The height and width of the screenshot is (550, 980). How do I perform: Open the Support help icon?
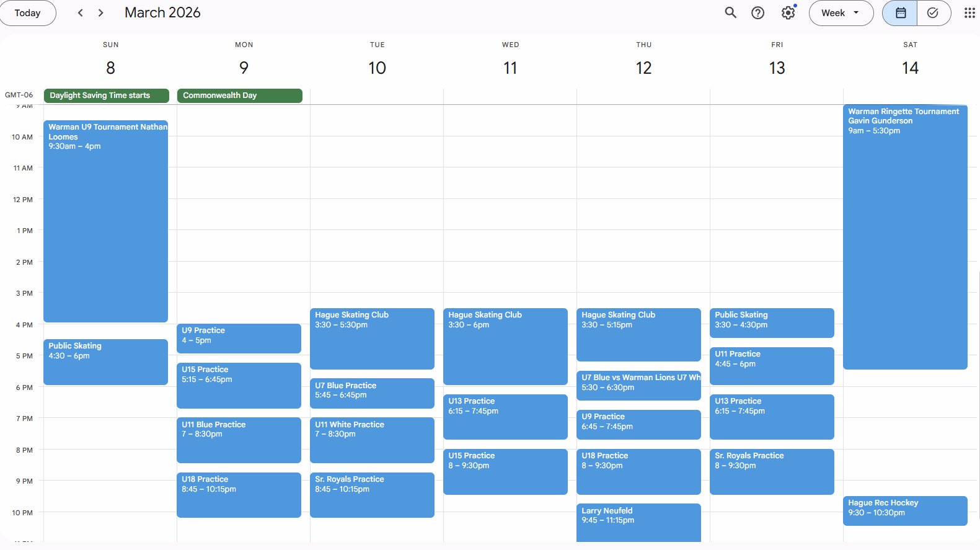pyautogui.click(x=757, y=13)
